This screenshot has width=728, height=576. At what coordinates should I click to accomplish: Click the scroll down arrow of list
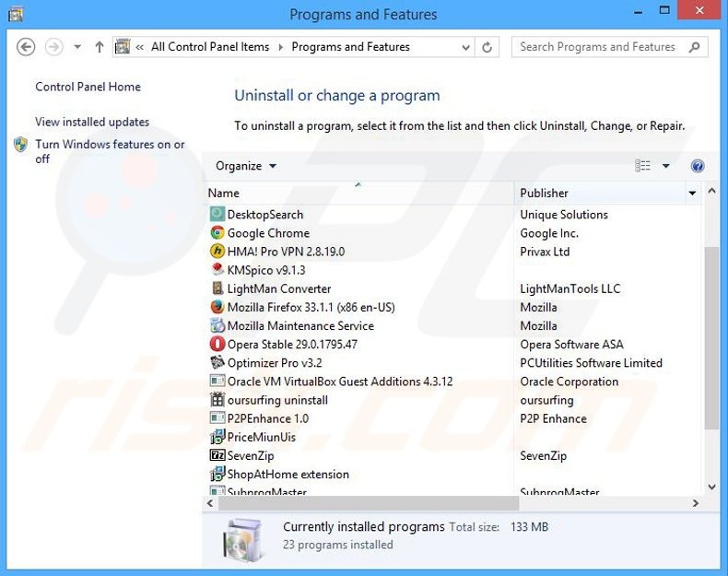[711, 487]
